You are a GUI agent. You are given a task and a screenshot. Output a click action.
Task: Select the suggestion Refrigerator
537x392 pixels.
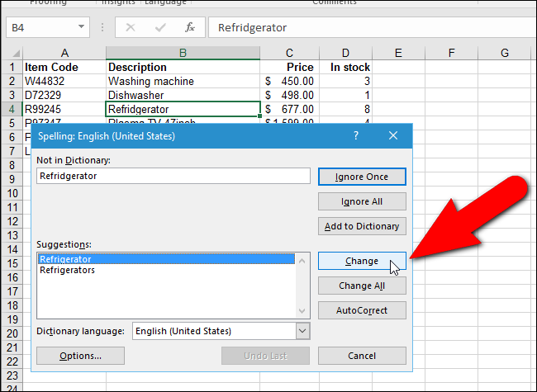click(x=166, y=259)
